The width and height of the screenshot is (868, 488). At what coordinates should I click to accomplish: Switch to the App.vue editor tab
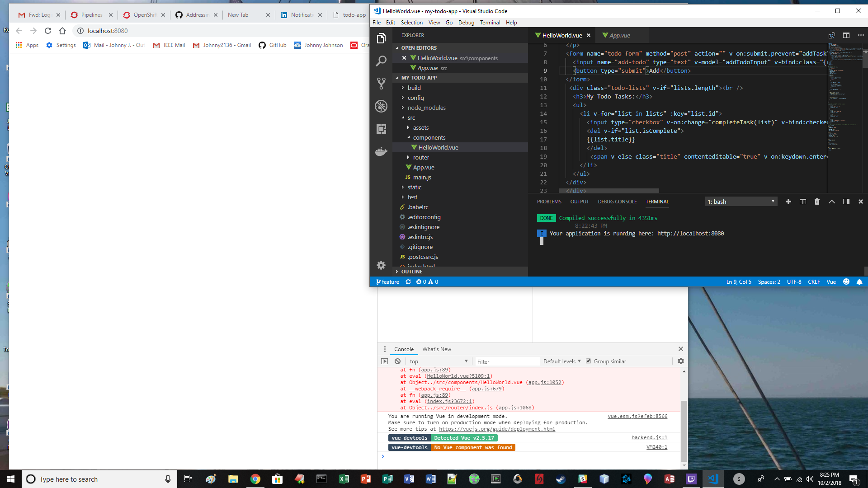(619, 35)
